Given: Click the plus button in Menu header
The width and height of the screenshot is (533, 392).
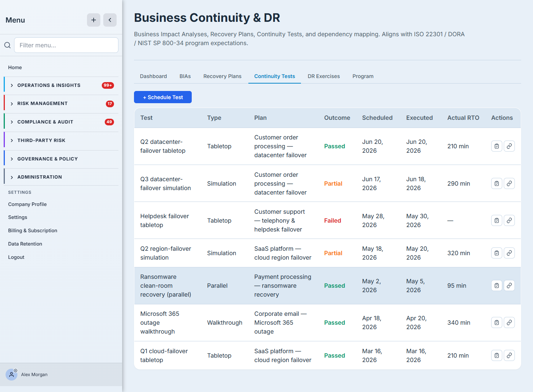Looking at the screenshot, I should click(94, 20).
